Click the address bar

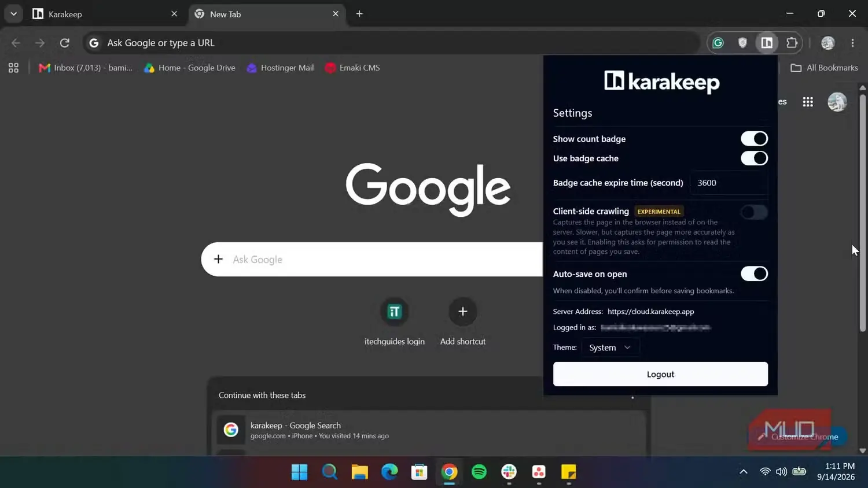pyautogui.click(x=391, y=43)
